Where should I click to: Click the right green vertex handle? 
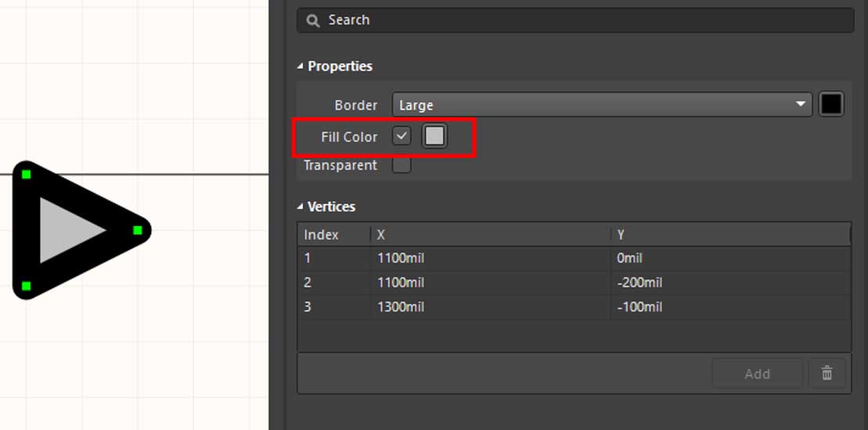point(138,230)
